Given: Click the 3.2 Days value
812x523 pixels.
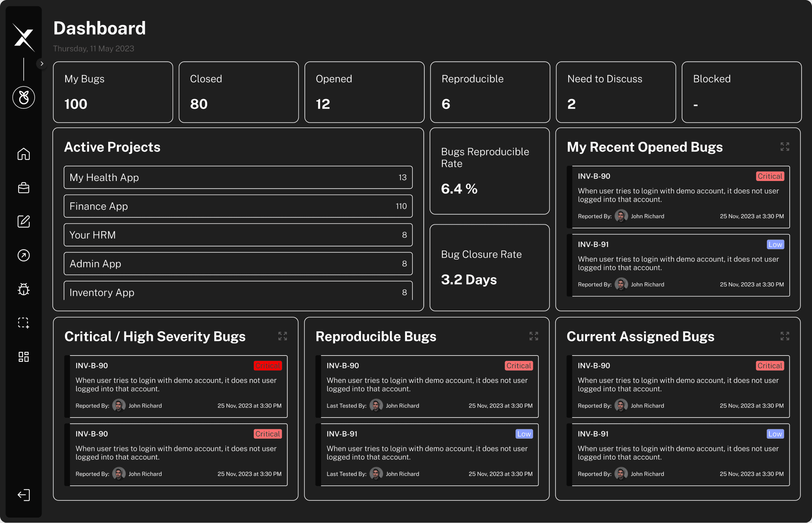Looking at the screenshot, I should [x=469, y=279].
